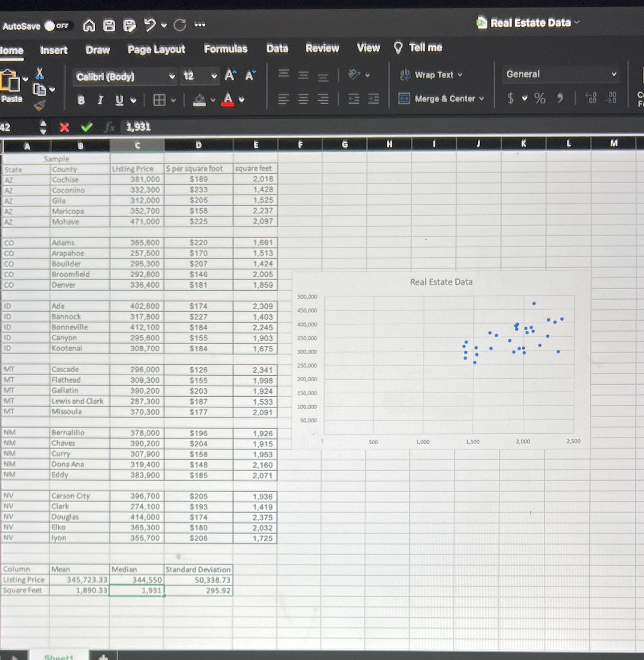Click the Redo/Refresh icon

[179, 25]
